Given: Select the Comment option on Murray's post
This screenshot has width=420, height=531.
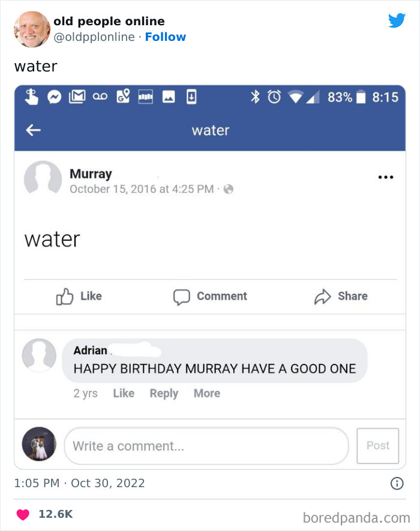Looking at the screenshot, I should tap(209, 296).
